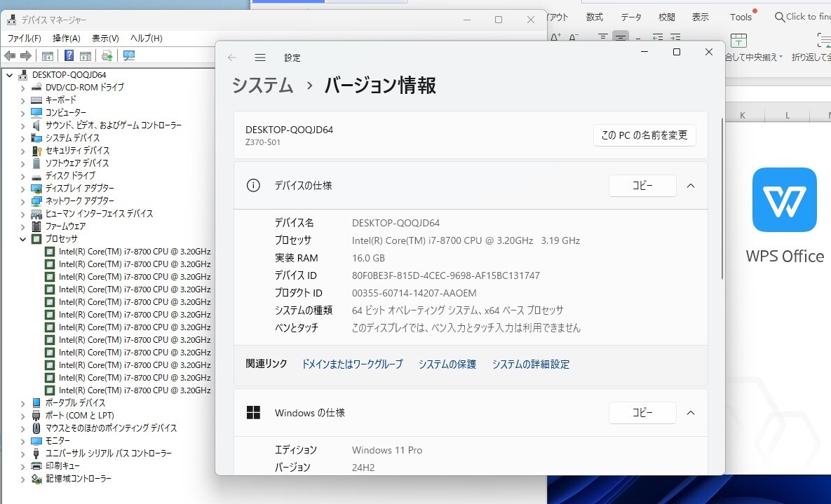Expand the ネットワーク アダプター node
Image resolution: width=831 pixels, height=504 pixels.
(22, 201)
